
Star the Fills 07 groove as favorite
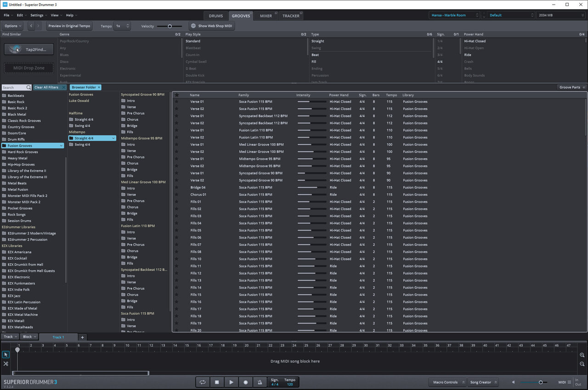click(x=176, y=245)
